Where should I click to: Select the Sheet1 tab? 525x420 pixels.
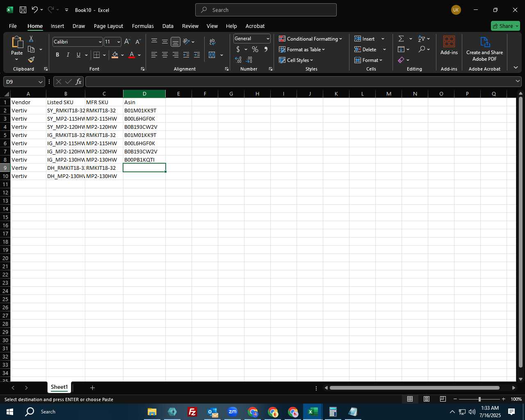(59, 387)
